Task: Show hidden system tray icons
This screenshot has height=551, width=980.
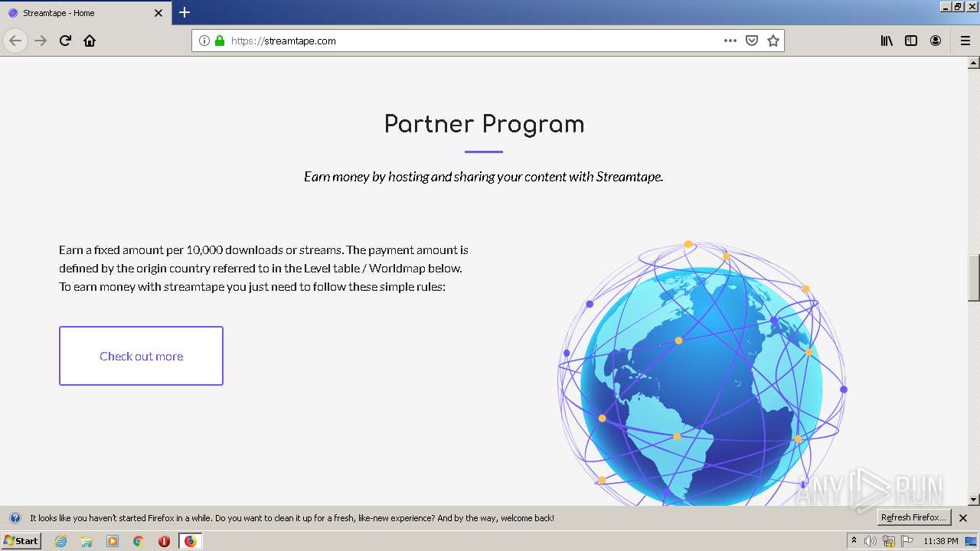Action: click(x=854, y=541)
